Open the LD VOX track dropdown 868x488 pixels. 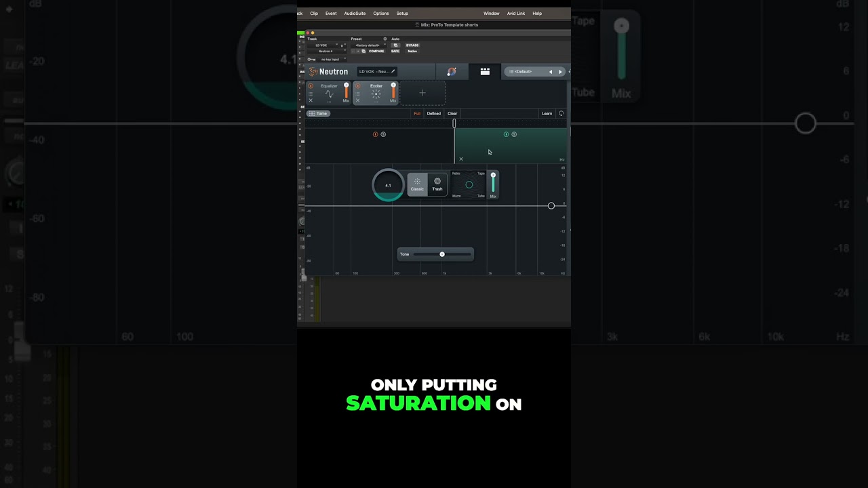322,45
